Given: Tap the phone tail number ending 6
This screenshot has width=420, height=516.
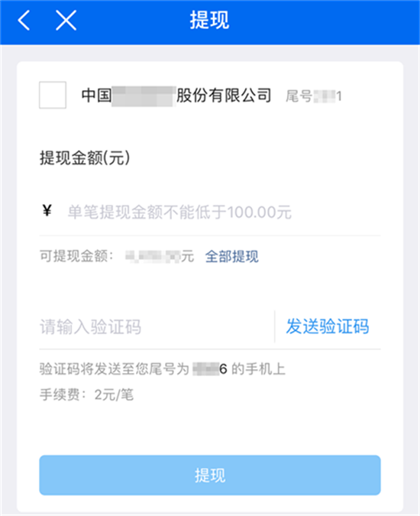Looking at the screenshot, I should point(210,369).
